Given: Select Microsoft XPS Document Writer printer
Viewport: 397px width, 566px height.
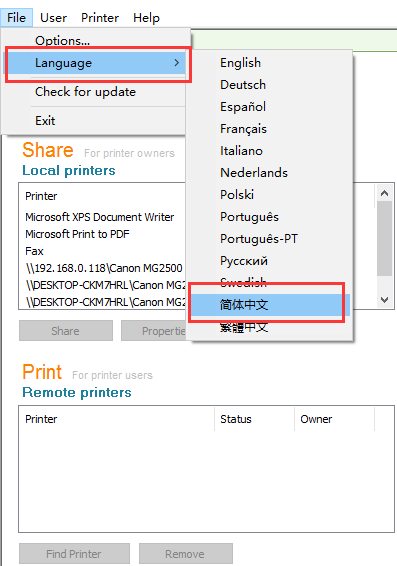Looking at the screenshot, I should coord(100,217).
